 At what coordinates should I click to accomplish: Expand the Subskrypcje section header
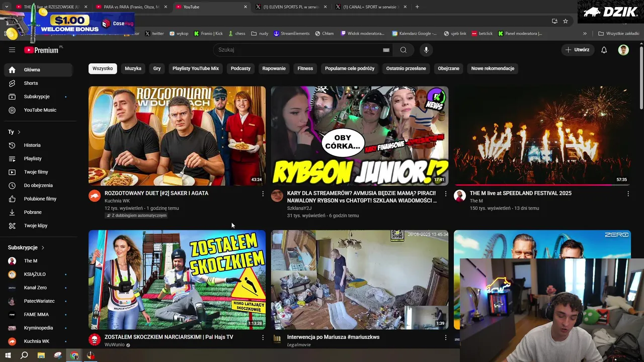click(x=26, y=247)
